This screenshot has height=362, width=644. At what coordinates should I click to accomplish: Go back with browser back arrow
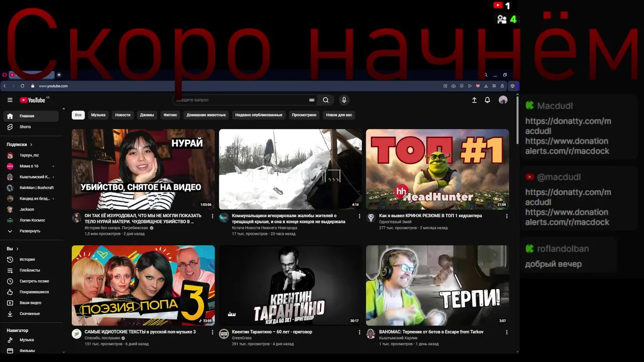click(x=5, y=86)
